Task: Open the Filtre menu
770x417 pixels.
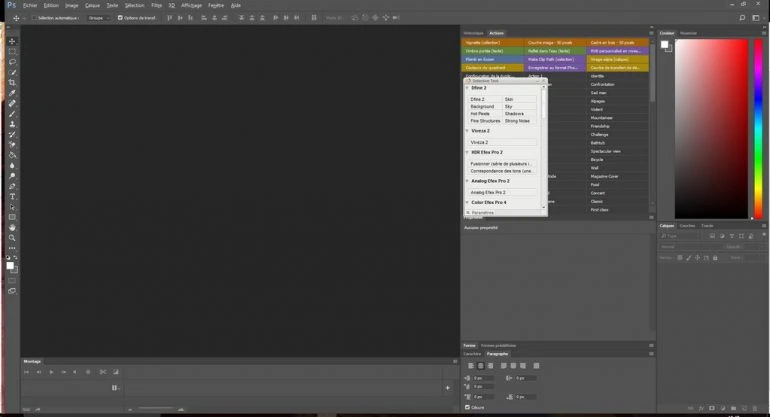Action: [x=157, y=5]
